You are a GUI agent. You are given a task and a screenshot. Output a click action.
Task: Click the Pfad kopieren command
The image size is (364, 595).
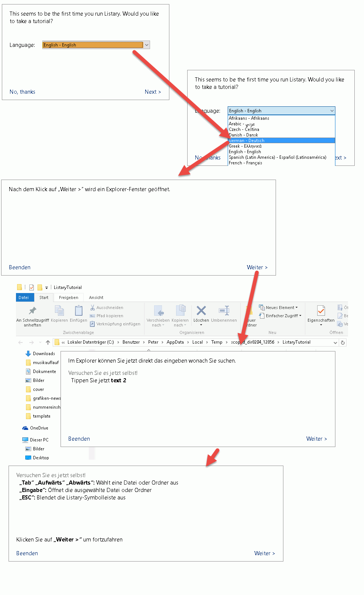pyautogui.click(x=107, y=316)
